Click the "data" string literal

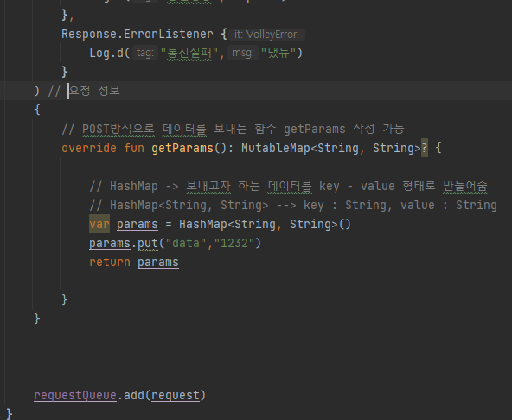(x=186, y=243)
